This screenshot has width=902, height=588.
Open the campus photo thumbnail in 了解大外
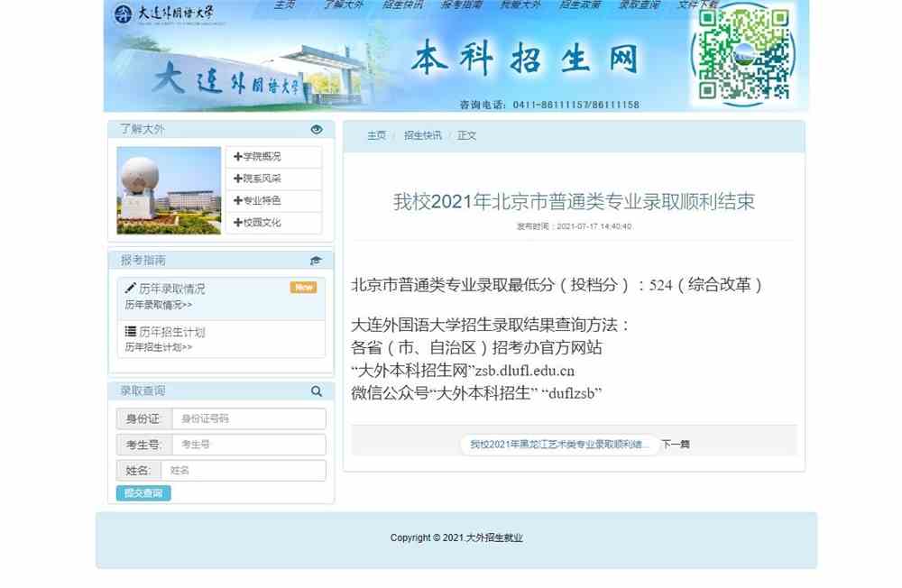point(169,190)
